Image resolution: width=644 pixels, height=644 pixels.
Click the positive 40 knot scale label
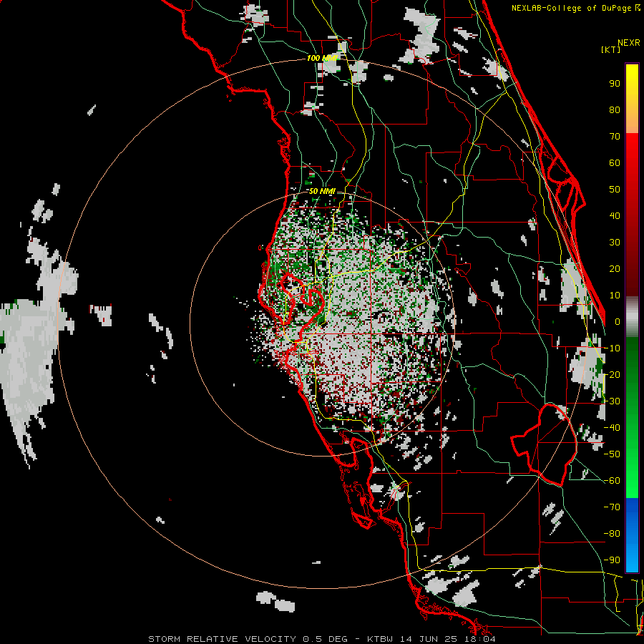point(615,215)
